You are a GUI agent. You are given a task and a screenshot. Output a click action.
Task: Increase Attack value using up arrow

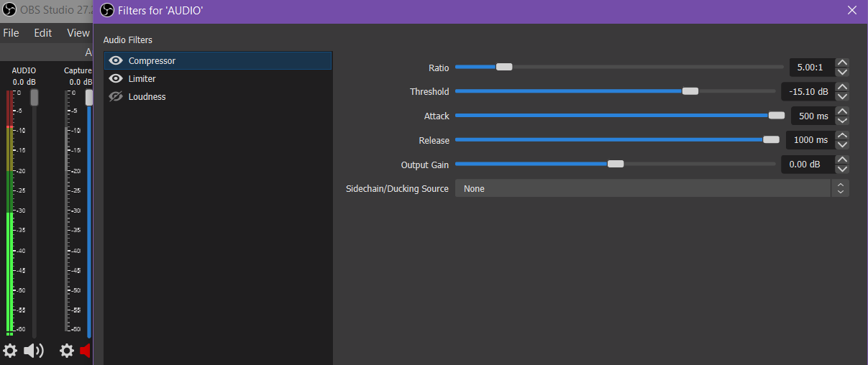pyautogui.click(x=843, y=111)
